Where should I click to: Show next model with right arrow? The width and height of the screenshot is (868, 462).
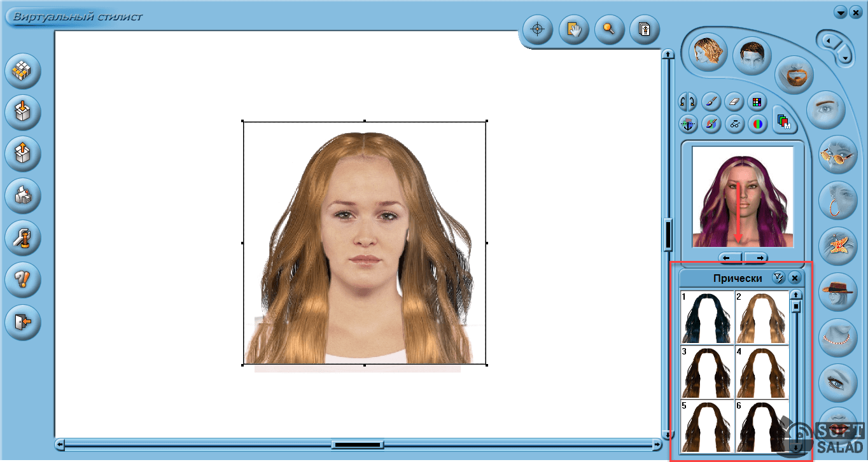coord(756,258)
